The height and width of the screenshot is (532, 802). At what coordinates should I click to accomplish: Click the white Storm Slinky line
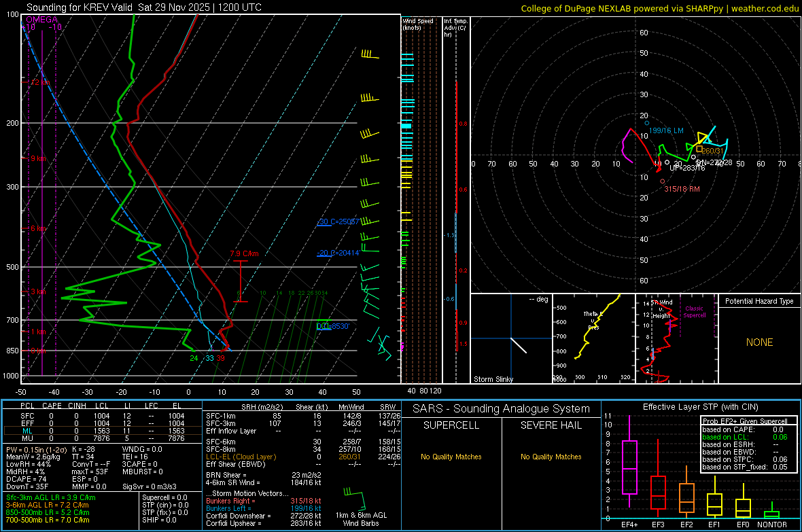coord(519,345)
